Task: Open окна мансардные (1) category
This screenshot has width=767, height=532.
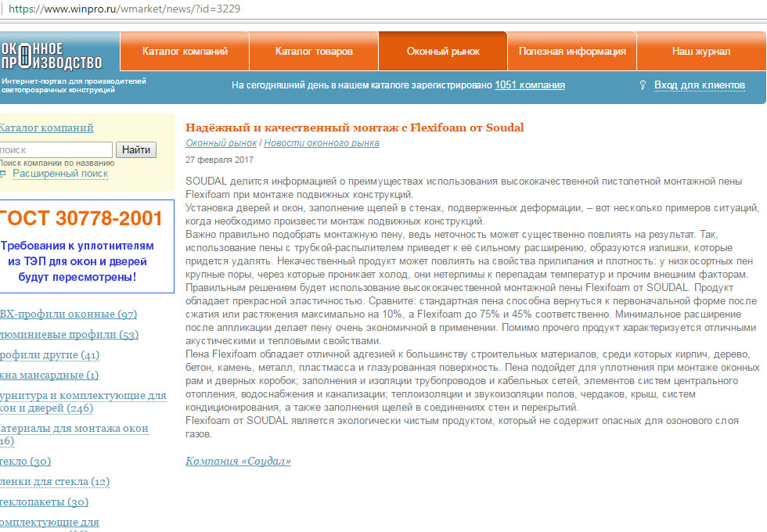Action: coord(49,376)
